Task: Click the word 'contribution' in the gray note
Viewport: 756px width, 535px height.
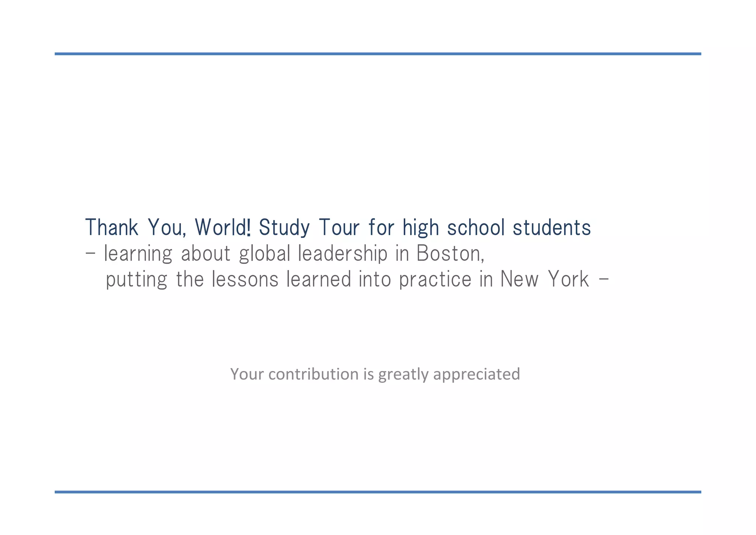Action: 313,374
